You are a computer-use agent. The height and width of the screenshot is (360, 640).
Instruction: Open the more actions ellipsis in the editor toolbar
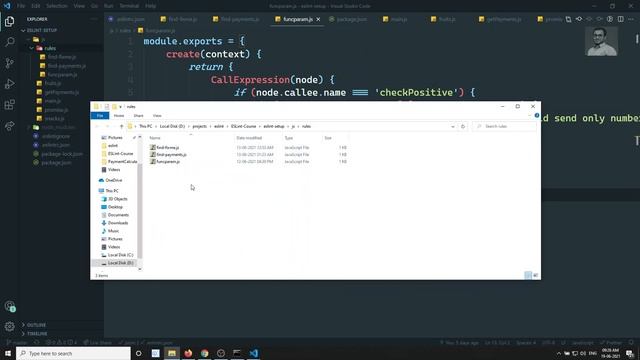[631, 19]
